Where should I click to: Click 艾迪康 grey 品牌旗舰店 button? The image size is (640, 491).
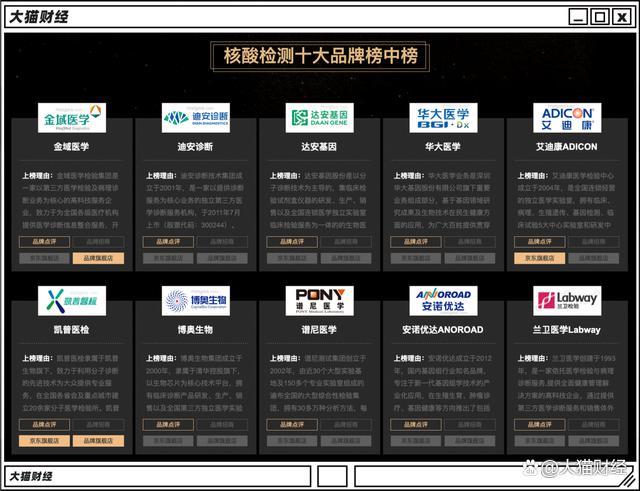pos(593,258)
